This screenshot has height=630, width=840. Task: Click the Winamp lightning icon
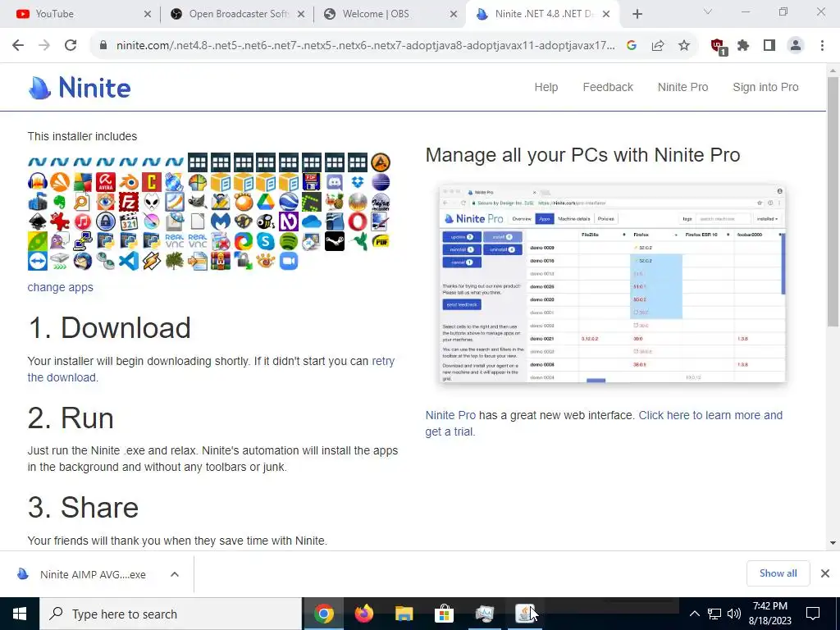(152, 261)
